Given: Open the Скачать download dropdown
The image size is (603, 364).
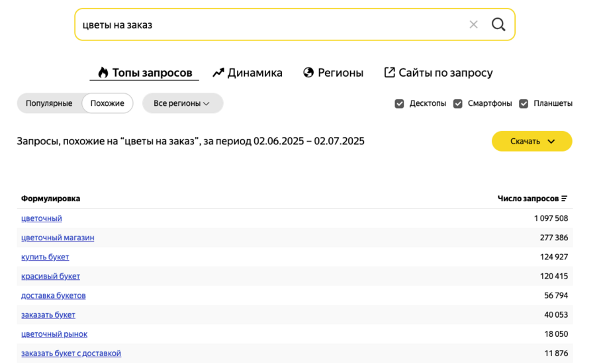Looking at the screenshot, I should (532, 141).
